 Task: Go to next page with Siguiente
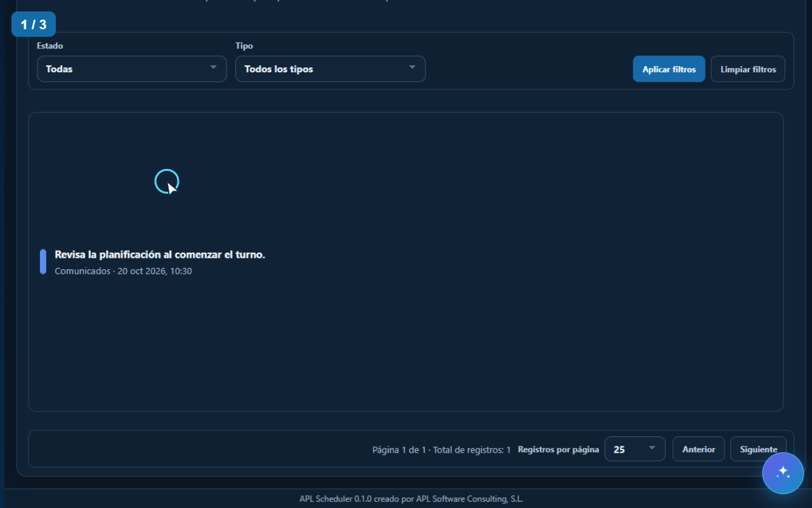(758, 449)
